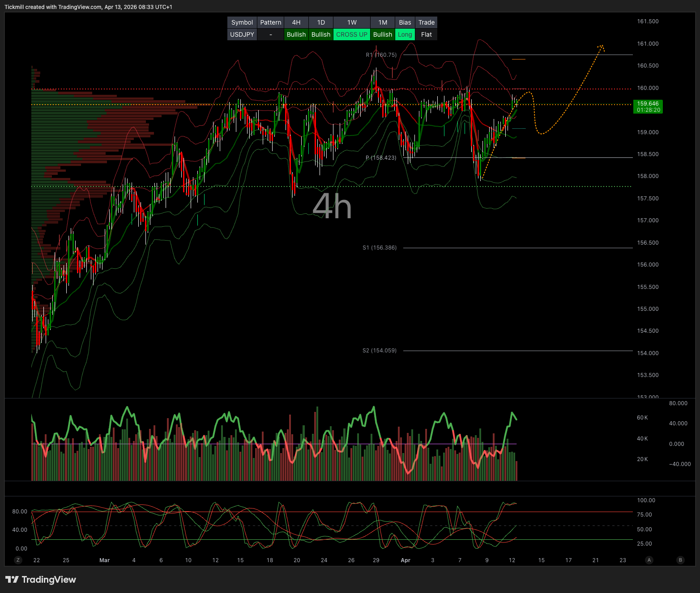Click the orange arrowhead of the projection
This screenshot has height=593, width=700.
pos(601,46)
